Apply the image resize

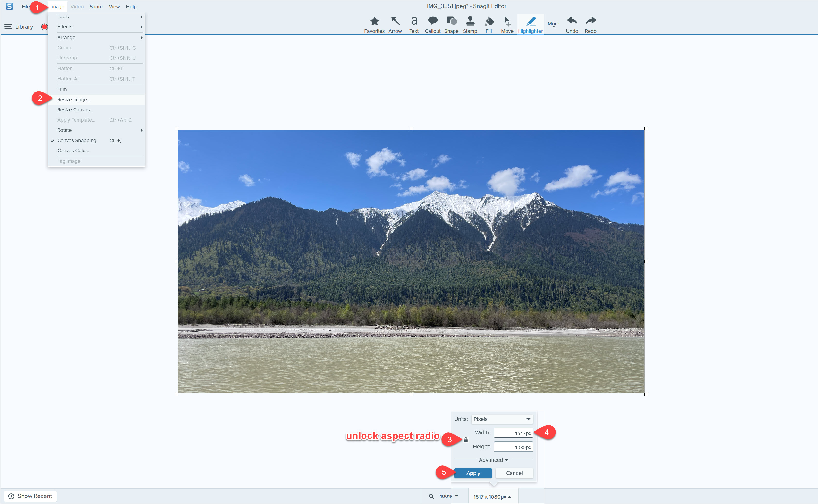(473, 473)
